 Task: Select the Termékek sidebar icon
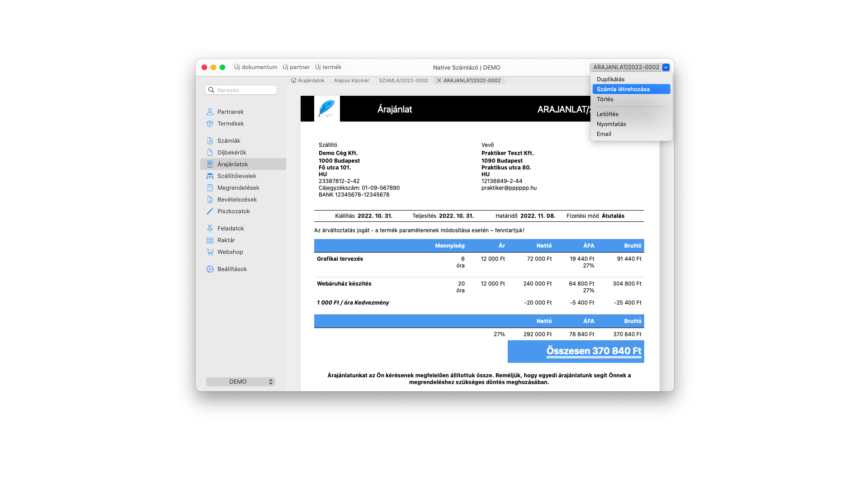point(210,123)
